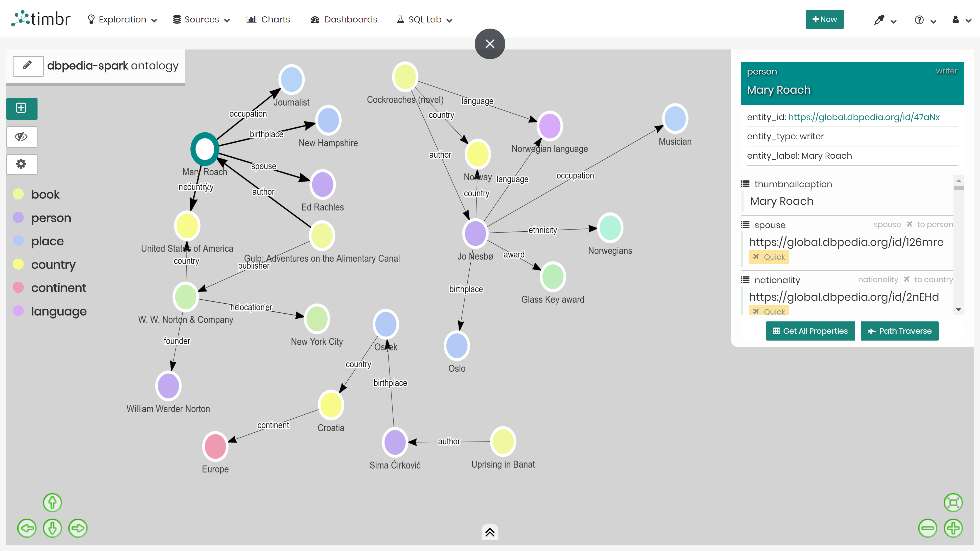Navigate back using the green left arrow

click(x=27, y=528)
